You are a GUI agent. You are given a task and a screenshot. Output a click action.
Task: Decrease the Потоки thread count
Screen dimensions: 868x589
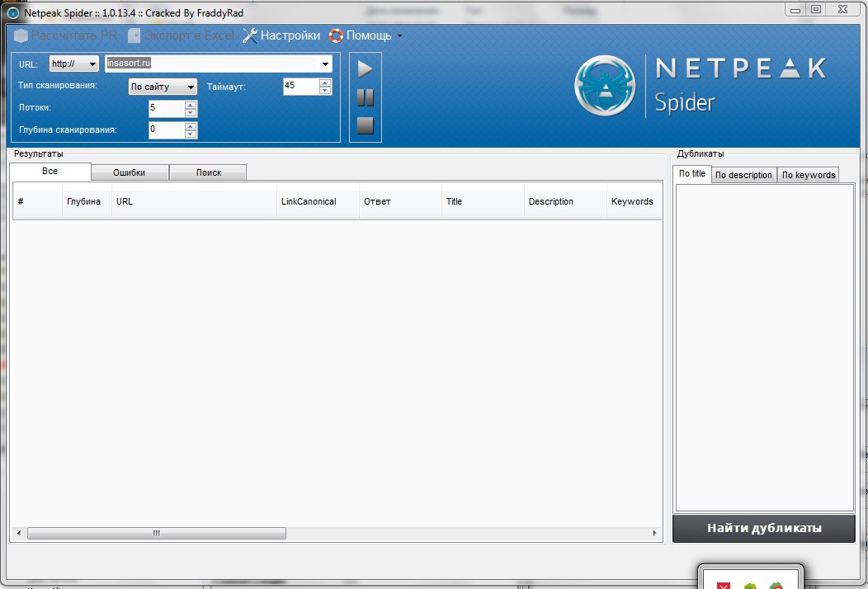[191, 112]
